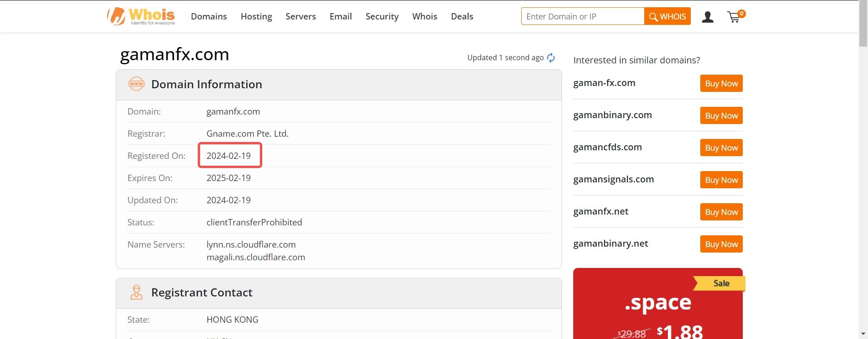Click the status value clientTransferProhibited
The image size is (868, 339).
pyautogui.click(x=254, y=222)
